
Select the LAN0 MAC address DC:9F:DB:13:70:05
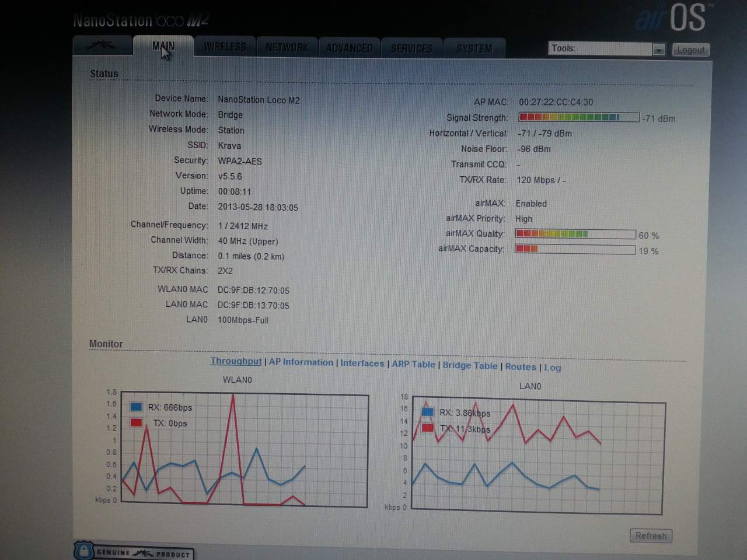pos(253,306)
